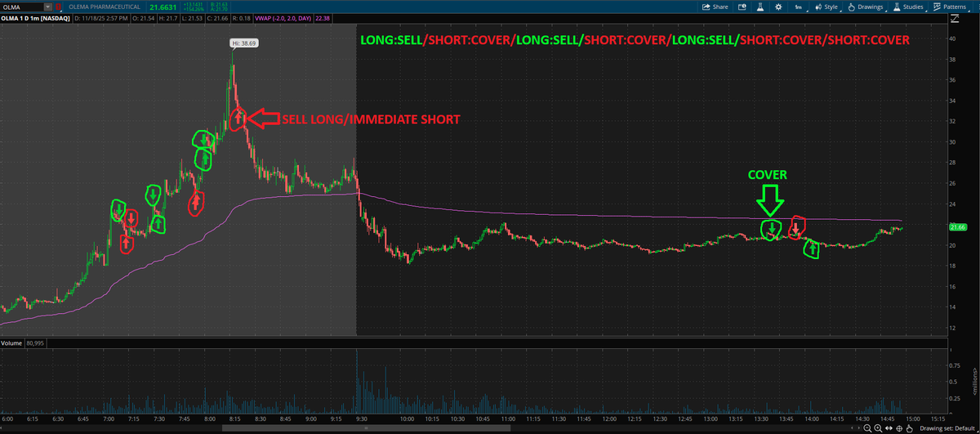The height and width of the screenshot is (434, 980).
Task: Click the chart snapshot monitor icon
Action: pos(742,7)
